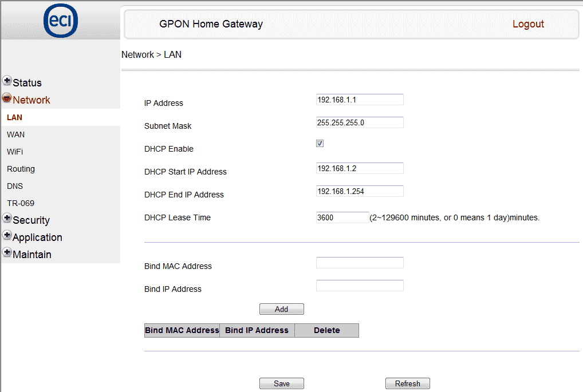Focus the Bind MAC Address field
The image size is (583, 392).
[x=360, y=263]
